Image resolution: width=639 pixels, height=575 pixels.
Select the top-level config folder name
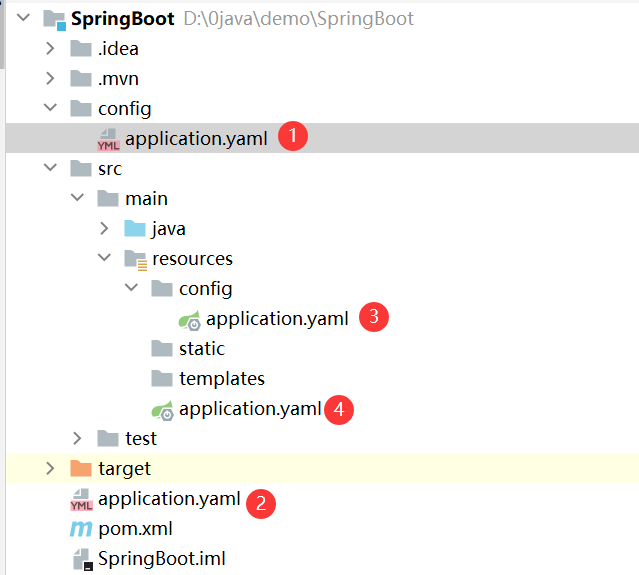tap(125, 109)
